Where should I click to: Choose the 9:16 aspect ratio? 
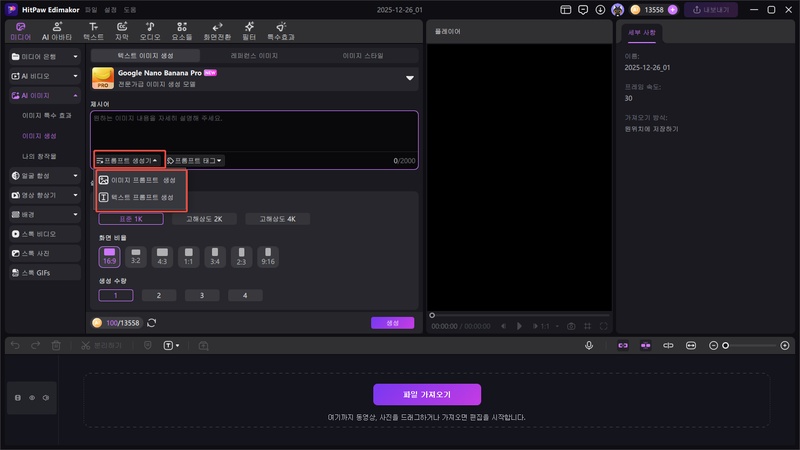coord(268,257)
